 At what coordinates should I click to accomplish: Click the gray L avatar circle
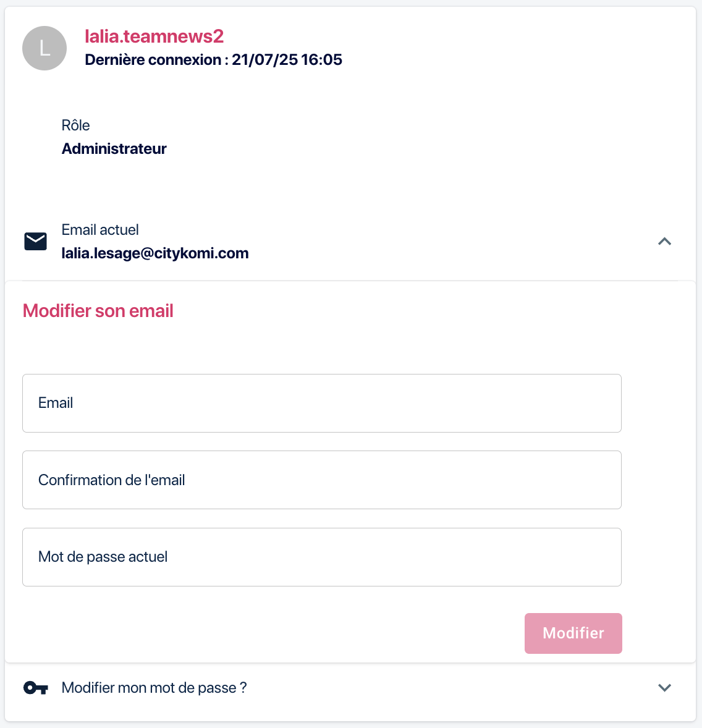click(x=44, y=48)
